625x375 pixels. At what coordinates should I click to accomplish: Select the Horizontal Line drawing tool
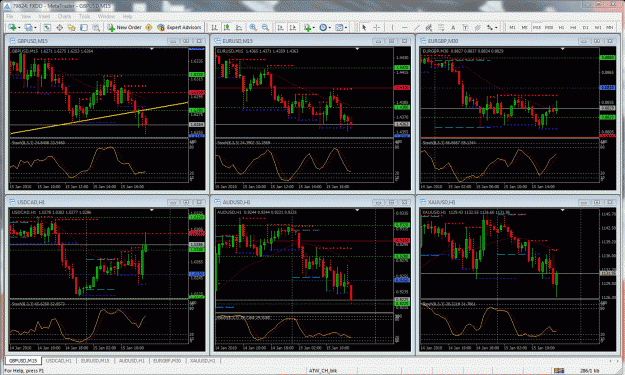405,27
